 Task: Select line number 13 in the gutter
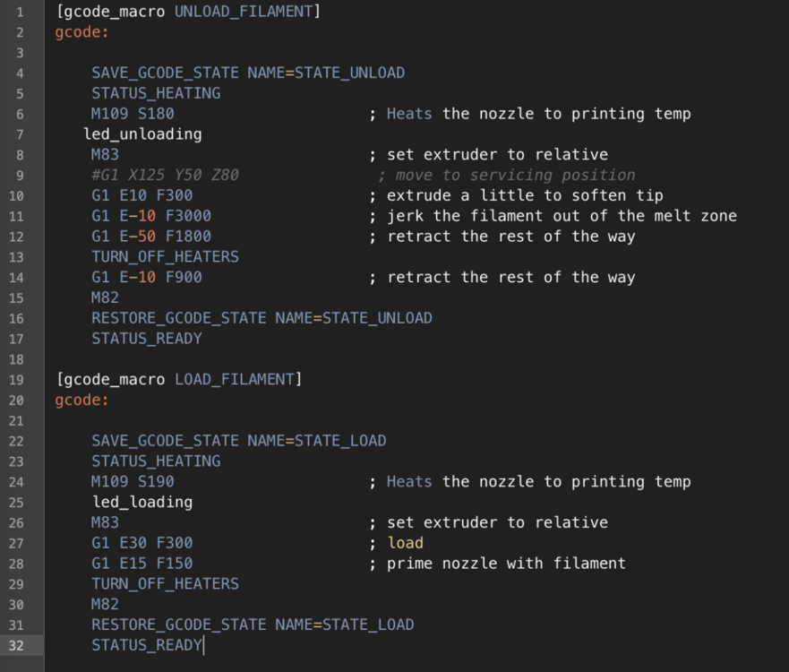(x=21, y=257)
